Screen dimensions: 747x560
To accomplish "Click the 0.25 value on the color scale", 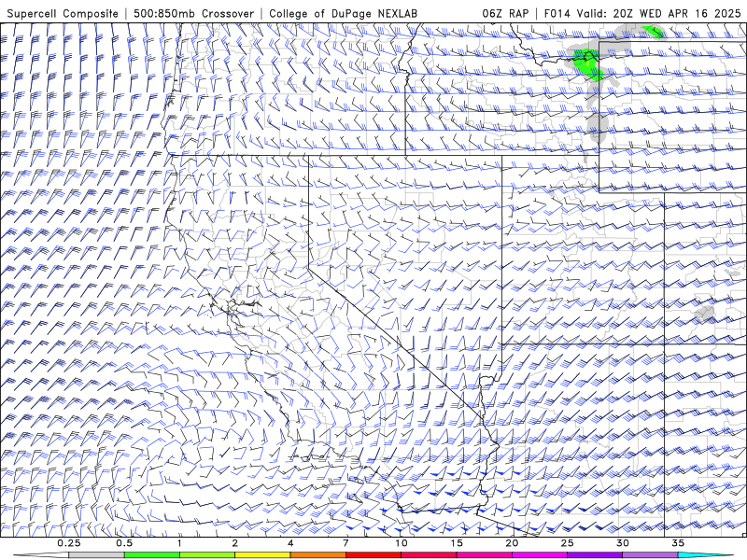I will tap(69, 543).
